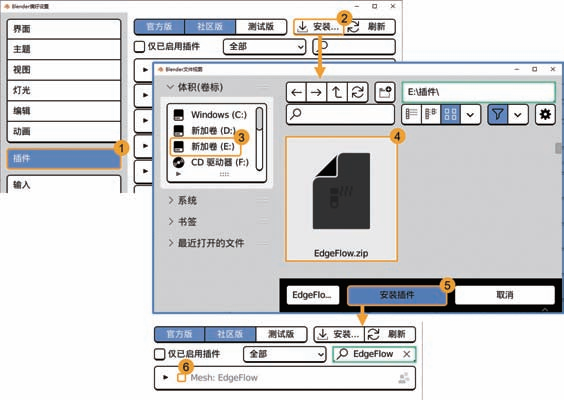Refresh the file browser listing
Viewport: 564px width, 400px height.
[358, 92]
